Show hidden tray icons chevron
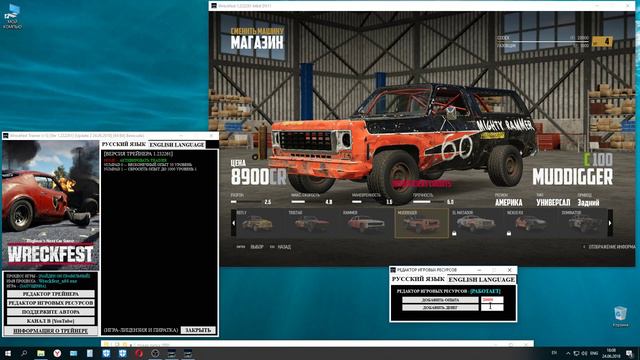This screenshot has width=640, height=360. point(568,353)
